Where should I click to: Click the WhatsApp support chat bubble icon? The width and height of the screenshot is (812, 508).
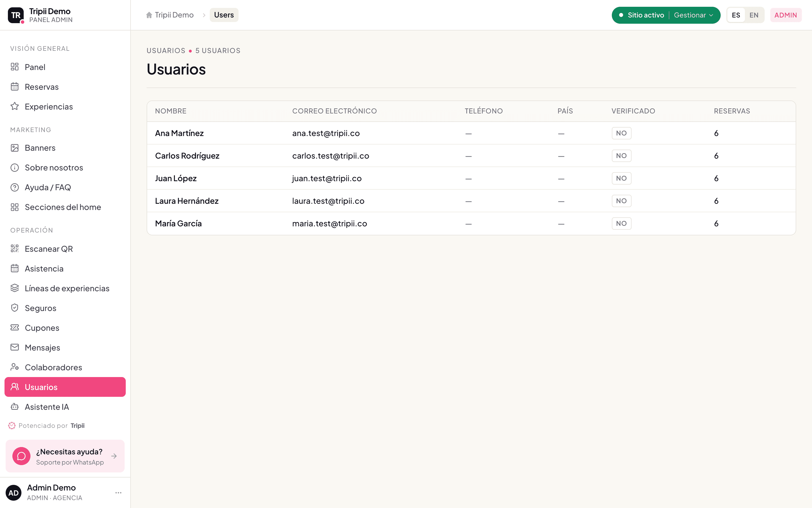(21, 456)
